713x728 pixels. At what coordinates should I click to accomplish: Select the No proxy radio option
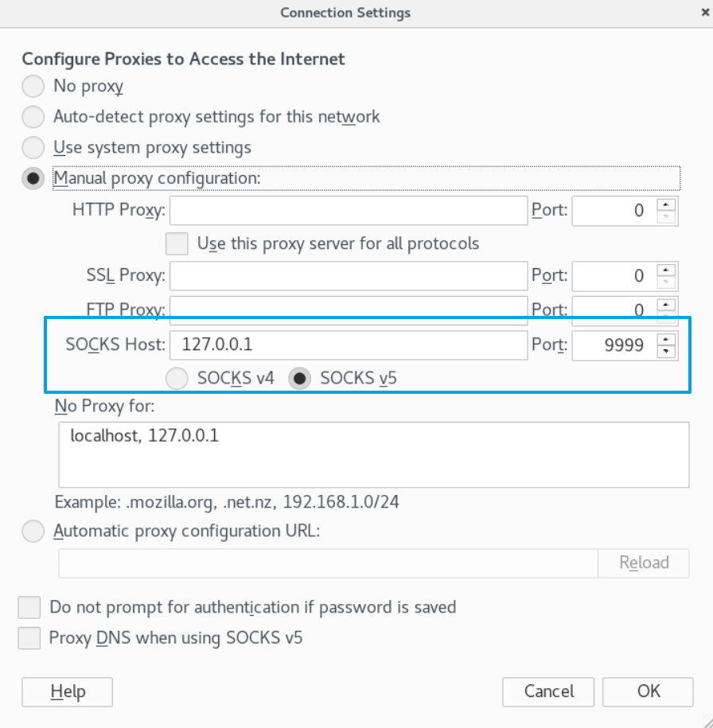point(33,86)
